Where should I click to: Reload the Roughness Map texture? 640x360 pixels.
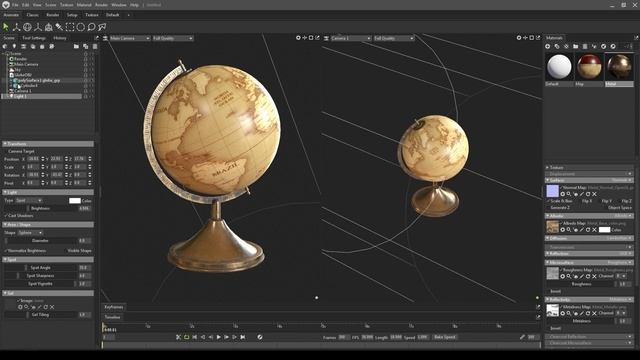pos(588,276)
